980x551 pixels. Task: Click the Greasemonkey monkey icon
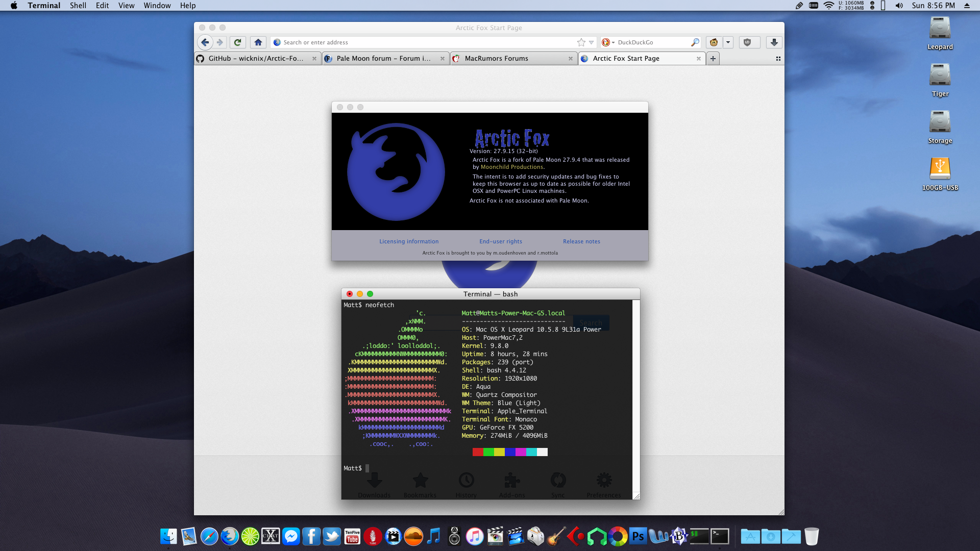(714, 42)
